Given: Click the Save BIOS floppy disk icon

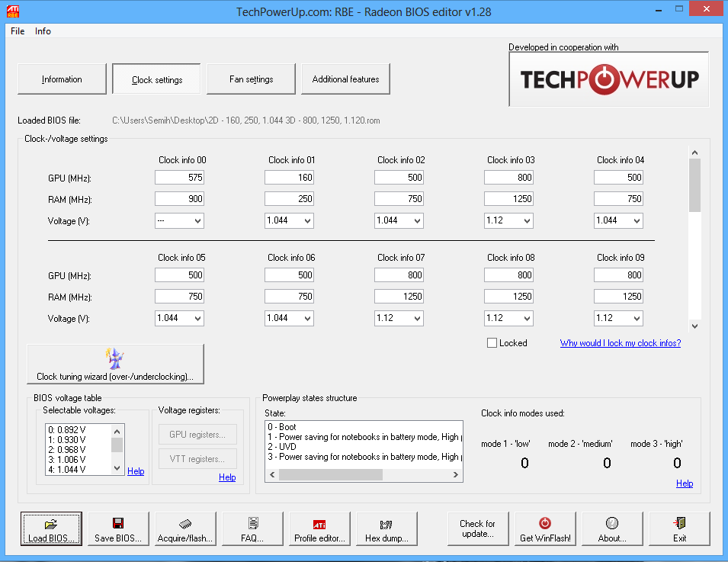Looking at the screenshot, I should tap(118, 529).
